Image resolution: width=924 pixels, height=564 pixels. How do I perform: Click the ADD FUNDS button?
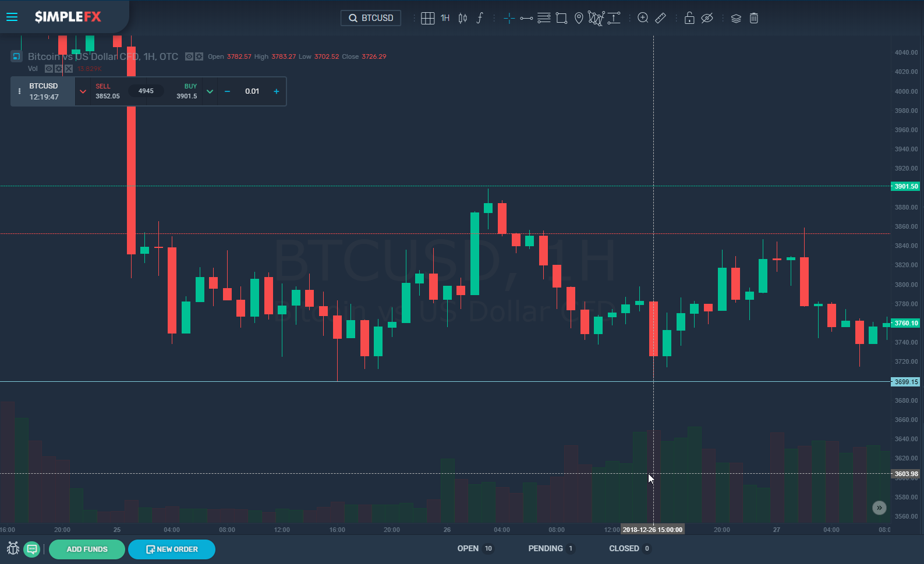(87, 549)
